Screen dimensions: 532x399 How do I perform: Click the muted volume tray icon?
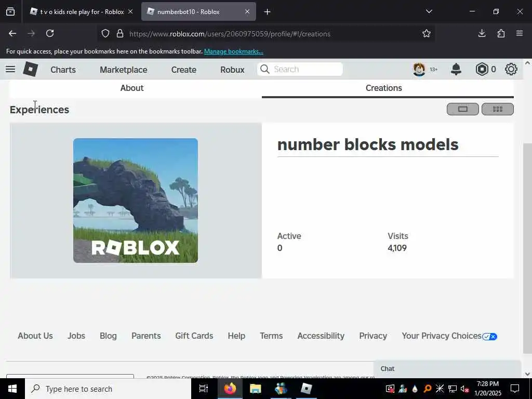464,389
